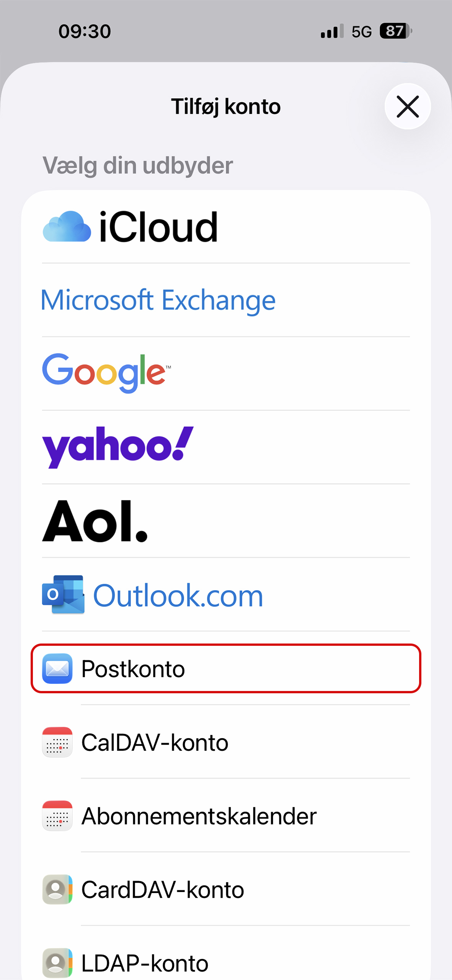Tap the iCloud cloud icon
The image size is (452, 980).
pos(67,227)
